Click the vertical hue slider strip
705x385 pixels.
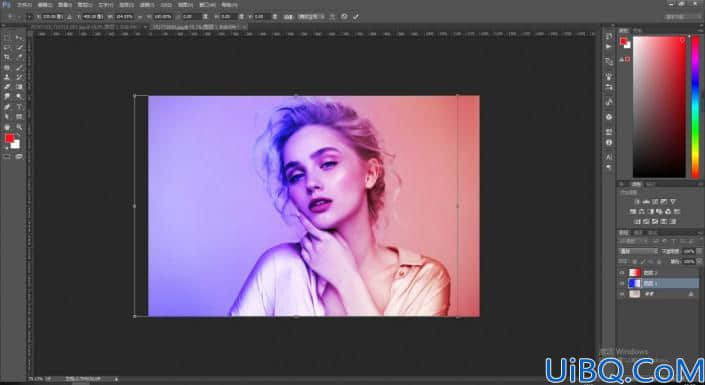696,107
